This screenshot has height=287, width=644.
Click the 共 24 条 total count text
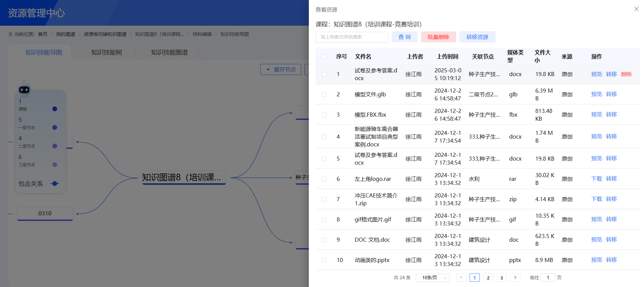click(x=402, y=278)
